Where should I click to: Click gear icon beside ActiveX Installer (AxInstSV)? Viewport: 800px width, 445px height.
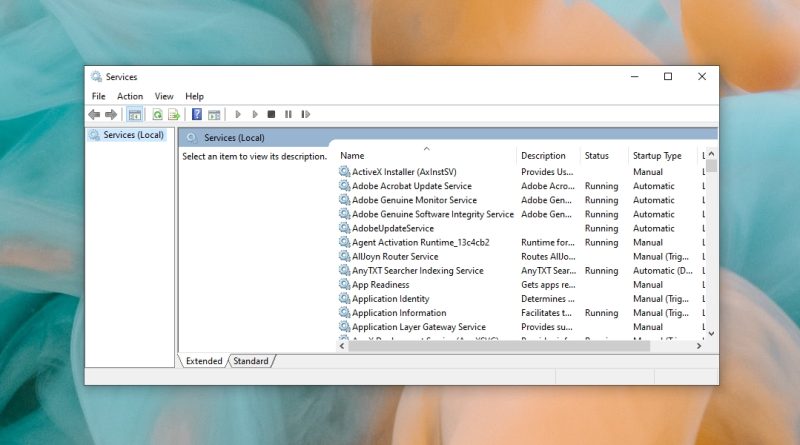coord(344,171)
